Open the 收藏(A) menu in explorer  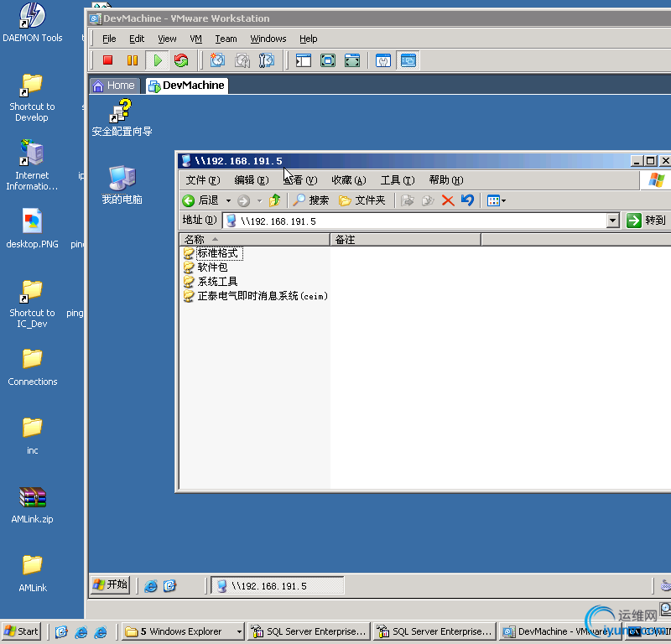[349, 180]
